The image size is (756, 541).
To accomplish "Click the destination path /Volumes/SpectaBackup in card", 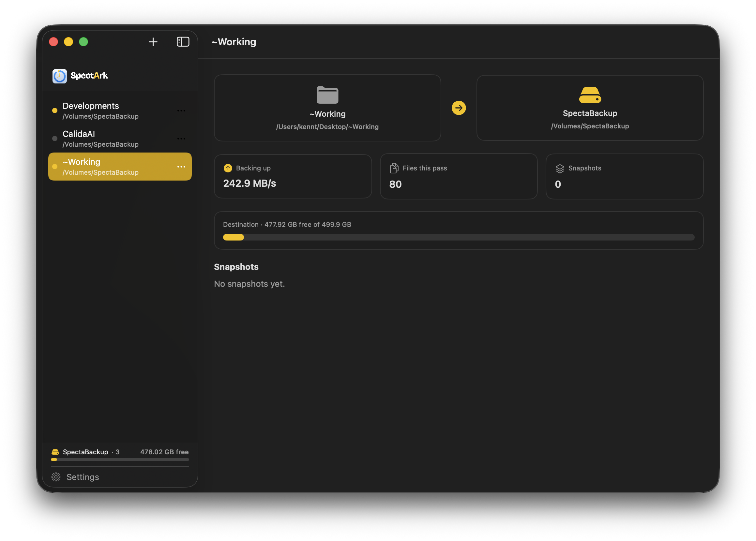I will 590,126.
